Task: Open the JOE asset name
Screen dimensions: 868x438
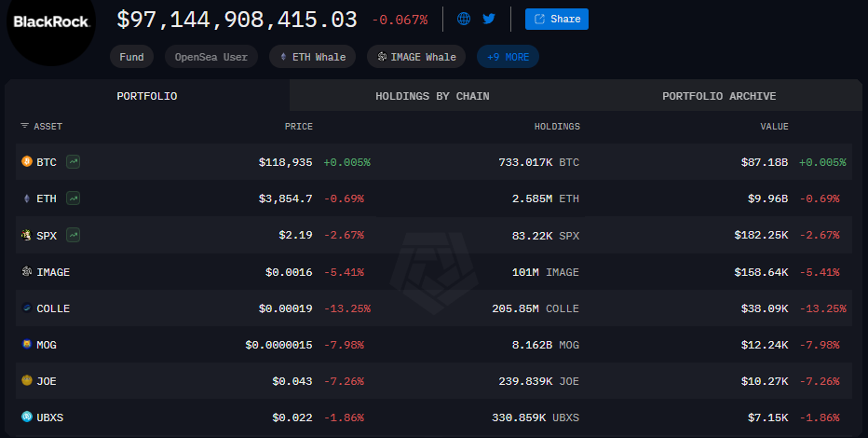Action: tap(47, 381)
